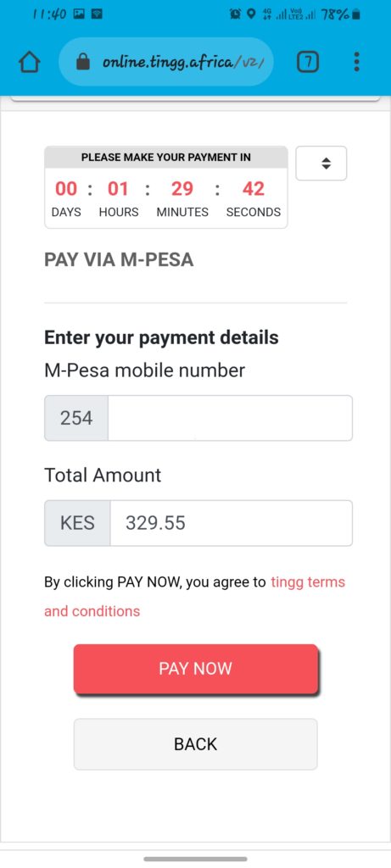
Task: Open tingg terms and conditions link
Action: (194, 597)
